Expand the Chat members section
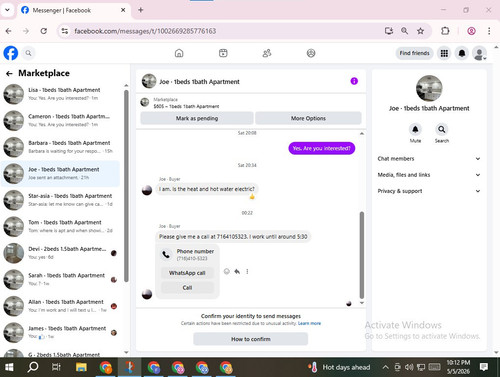The width and height of the screenshot is (500, 377). point(429,159)
